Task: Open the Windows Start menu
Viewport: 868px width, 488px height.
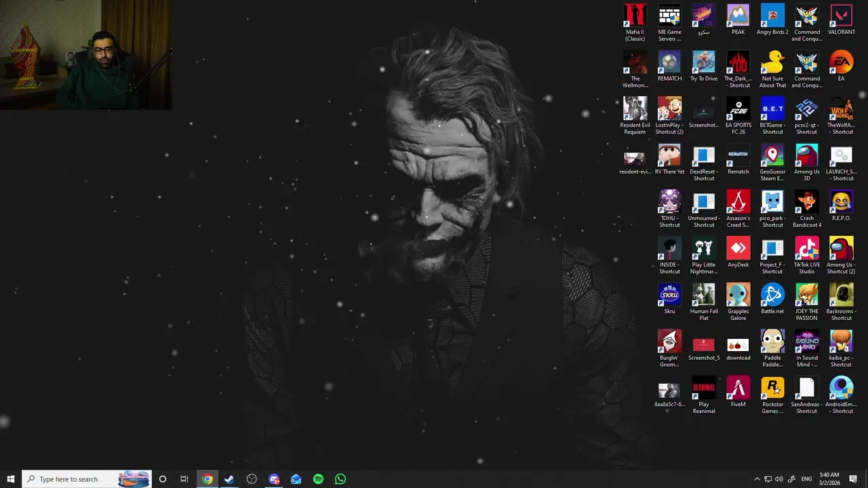Action: (x=10, y=479)
